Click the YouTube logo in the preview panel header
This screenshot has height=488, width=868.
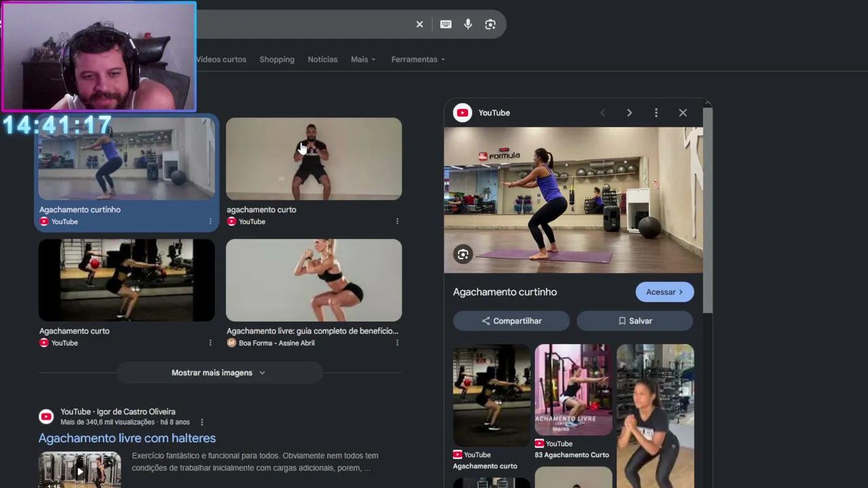462,113
